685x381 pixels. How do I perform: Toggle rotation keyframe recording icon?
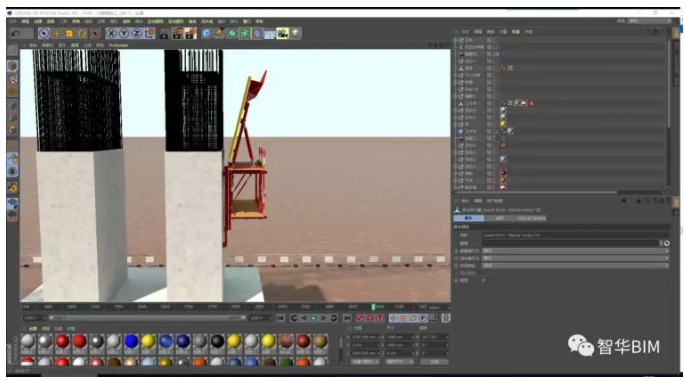(x=413, y=318)
